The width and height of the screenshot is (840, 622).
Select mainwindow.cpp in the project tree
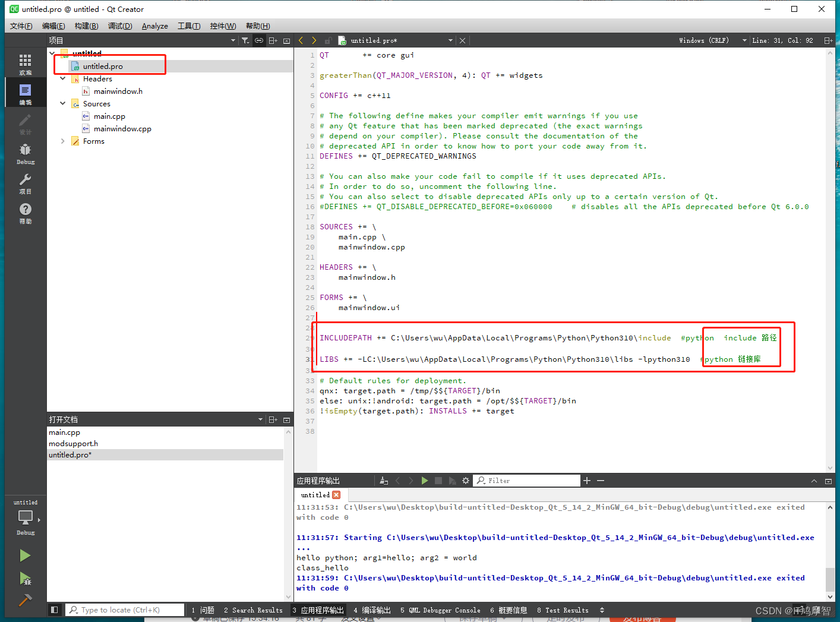click(x=123, y=128)
